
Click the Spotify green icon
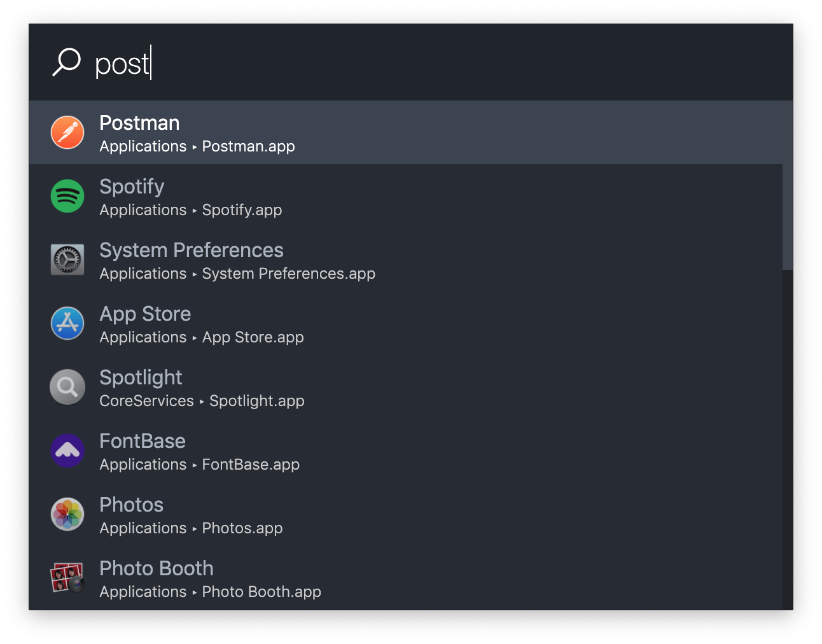tap(67, 196)
